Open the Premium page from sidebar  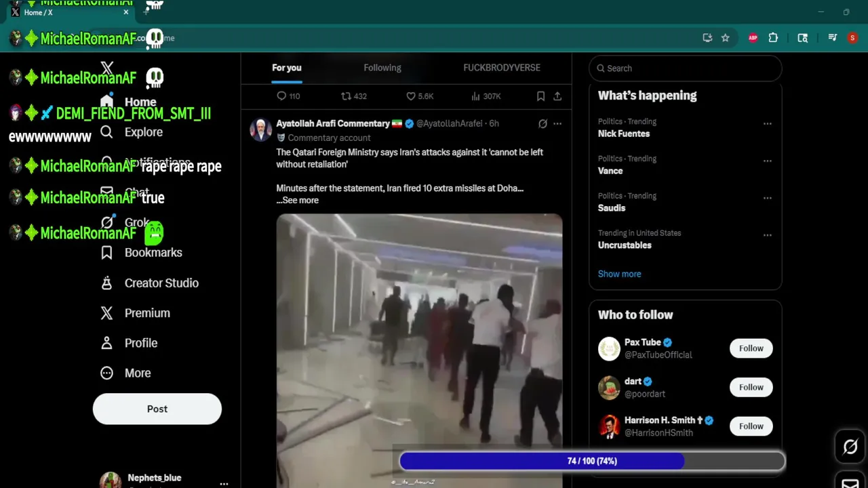coord(135,313)
